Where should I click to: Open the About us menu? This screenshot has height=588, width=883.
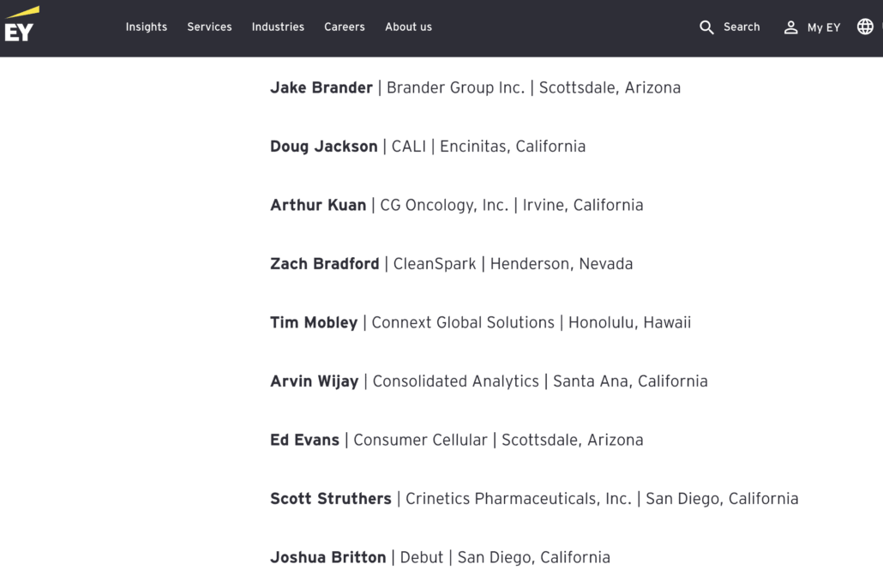tap(408, 27)
